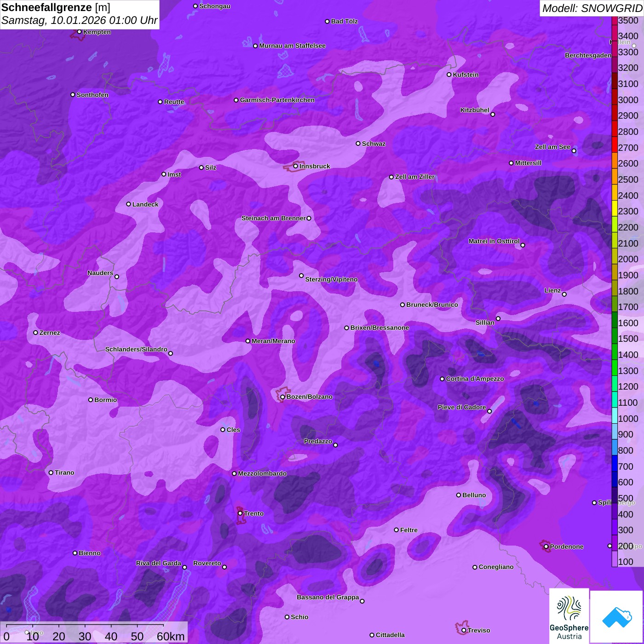Click the Innsbruck city marker
644x644 pixels.
tap(296, 166)
